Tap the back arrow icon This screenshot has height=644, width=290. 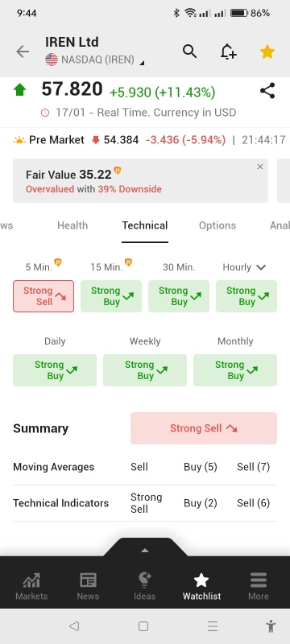click(x=23, y=52)
